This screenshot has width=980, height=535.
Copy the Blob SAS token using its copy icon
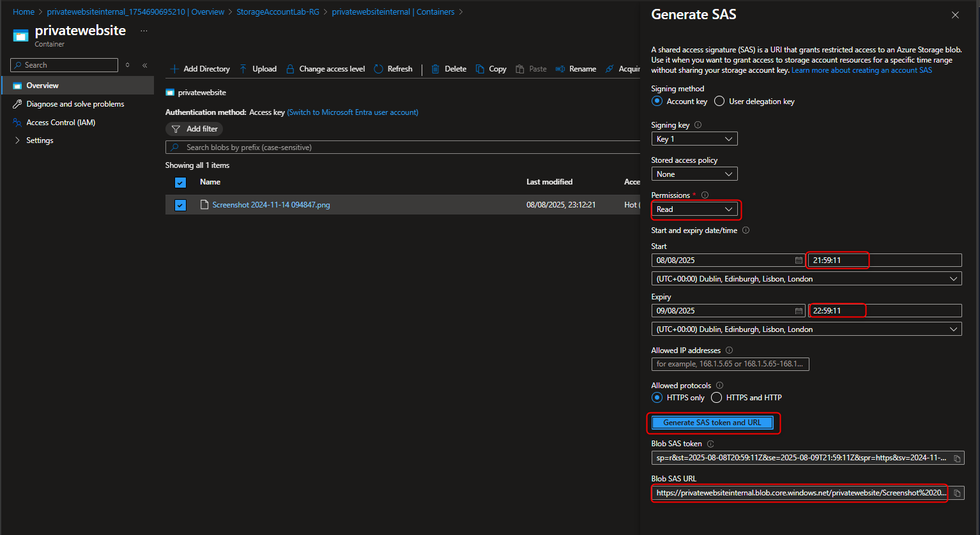pyautogui.click(x=956, y=458)
